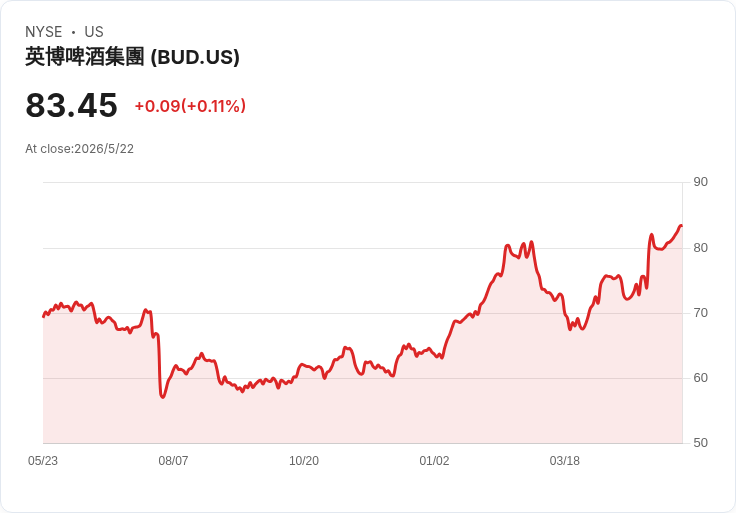736x513 pixels.
Task: Click the 50 price axis label
Action: click(x=700, y=443)
